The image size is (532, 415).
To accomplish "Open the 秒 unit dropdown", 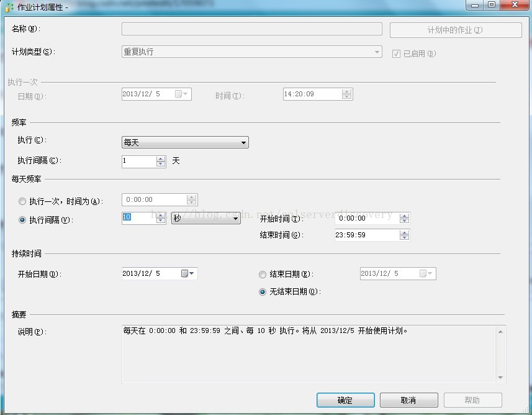I will click(206, 218).
